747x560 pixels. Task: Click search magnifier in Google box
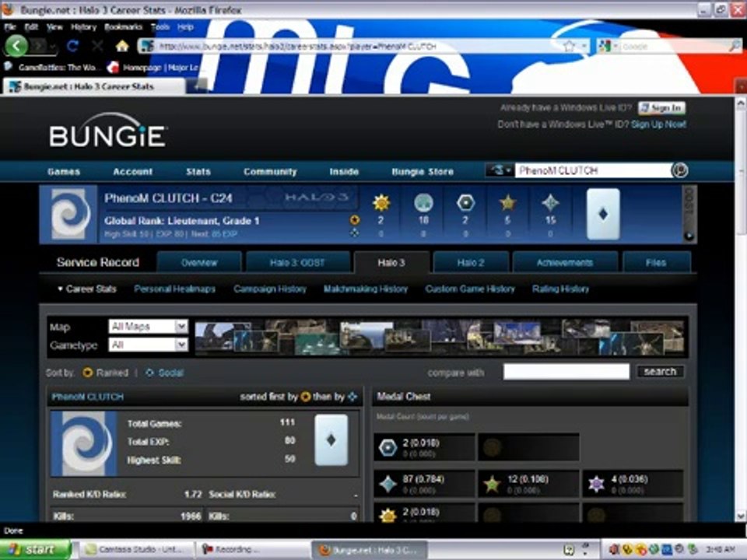(734, 46)
